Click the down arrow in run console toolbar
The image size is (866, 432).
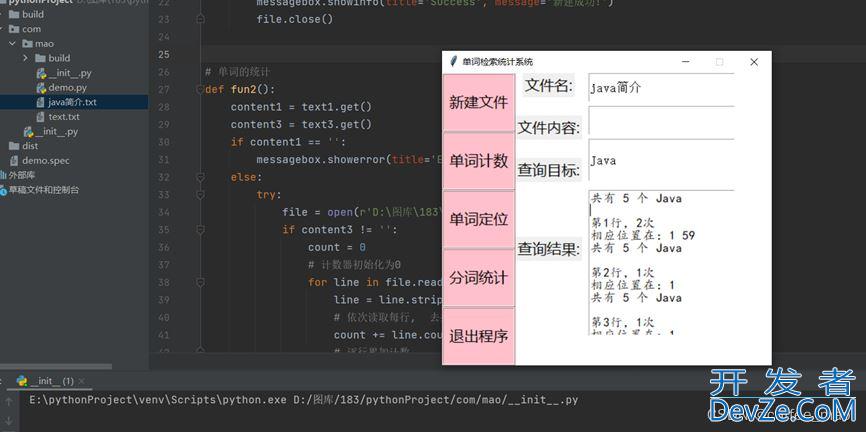(x=9, y=422)
